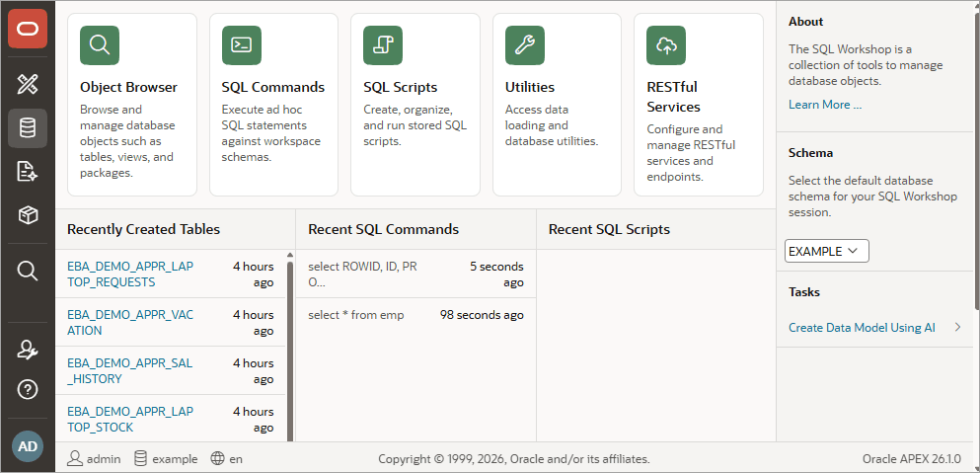Expand the Create Data Model chevron arrow
The image size is (980, 473).
click(x=957, y=327)
